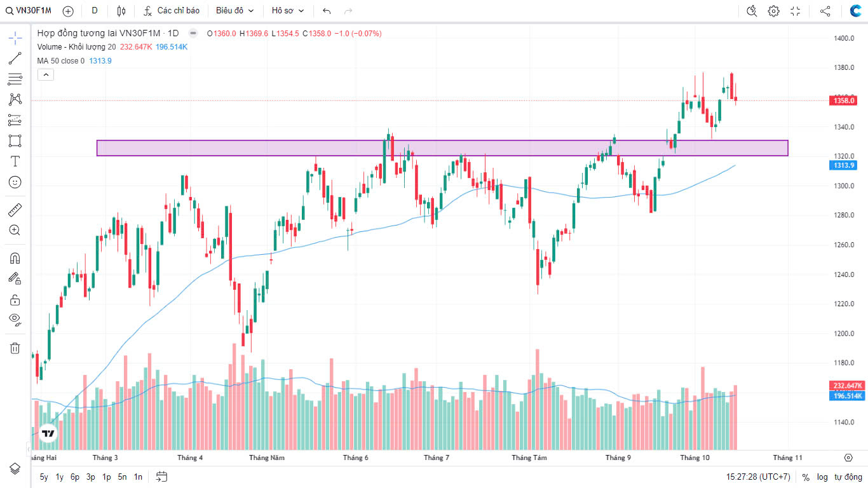Pick the text annotation tool
The height and width of the screenshot is (488, 868).
coord(15,161)
